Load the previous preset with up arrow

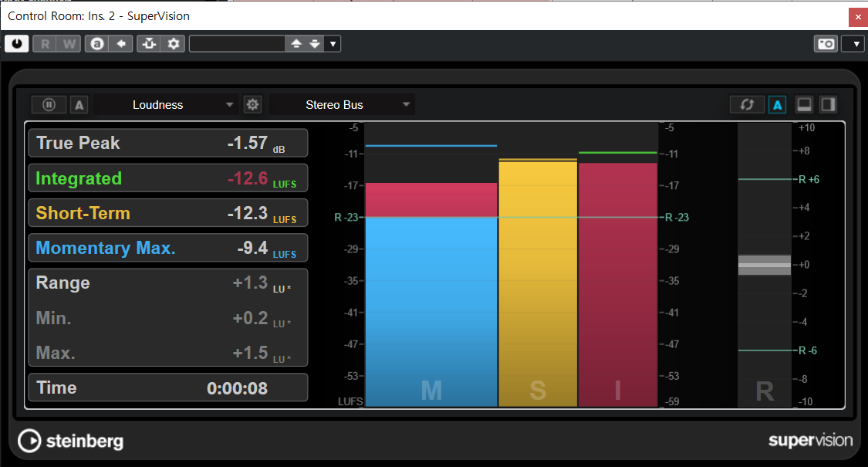click(x=296, y=44)
